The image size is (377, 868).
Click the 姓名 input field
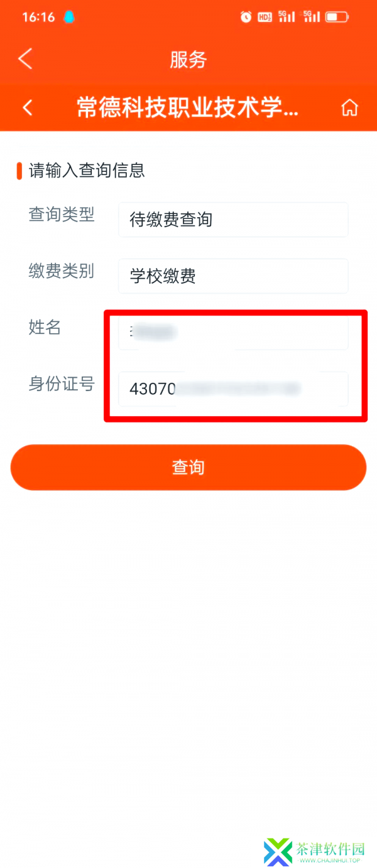click(233, 332)
